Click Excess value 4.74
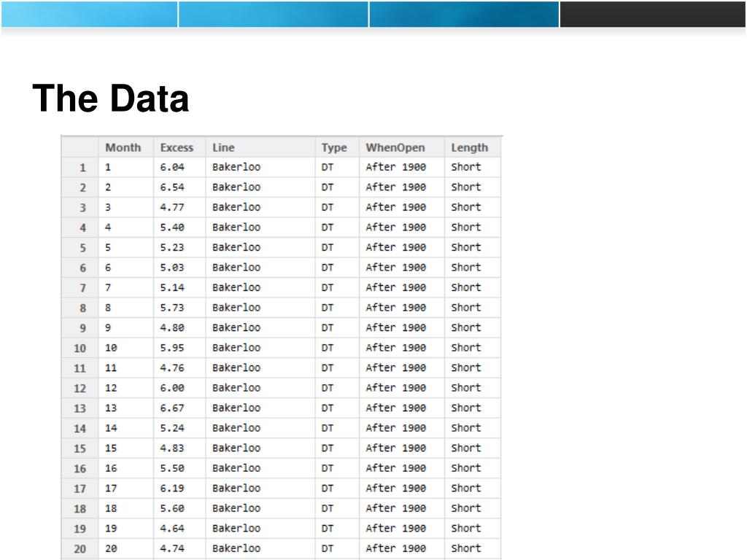This screenshot has width=747, height=560. pyautogui.click(x=172, y=548)
